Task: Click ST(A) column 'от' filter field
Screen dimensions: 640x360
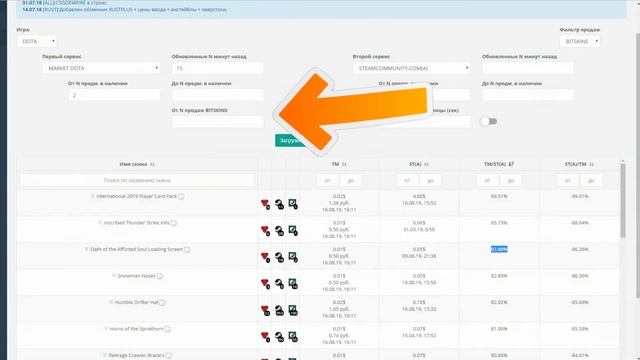Action: pyautogui.click(x=407, y=180)
